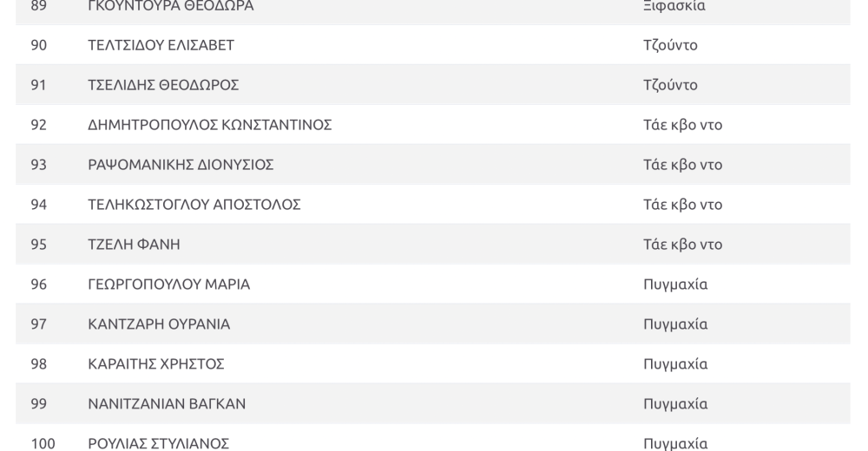Viewport: 868px width, 451px height.
Task: Click the Ξιφασκία sport cell
Action: click(674, 6)
